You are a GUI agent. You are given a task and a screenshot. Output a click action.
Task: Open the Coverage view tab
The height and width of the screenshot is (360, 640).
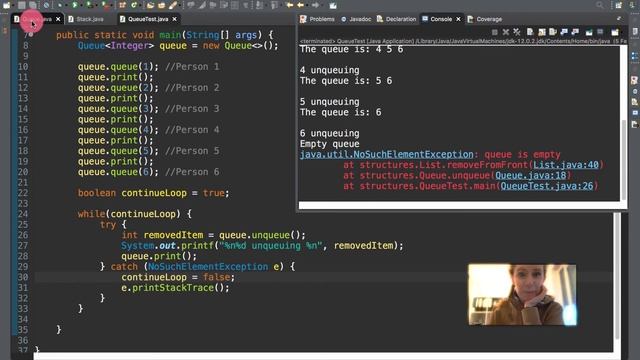click(489, 19)
